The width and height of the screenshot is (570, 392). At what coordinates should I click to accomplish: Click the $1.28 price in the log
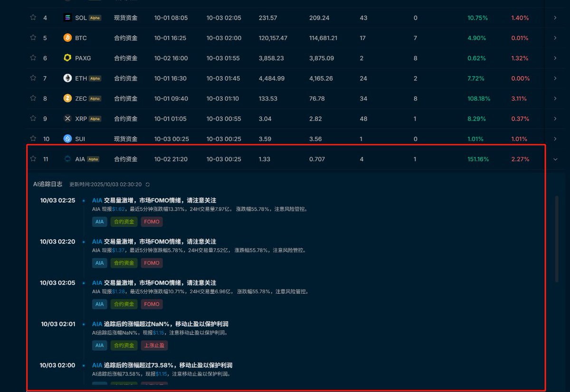click(x=118, y=291)
